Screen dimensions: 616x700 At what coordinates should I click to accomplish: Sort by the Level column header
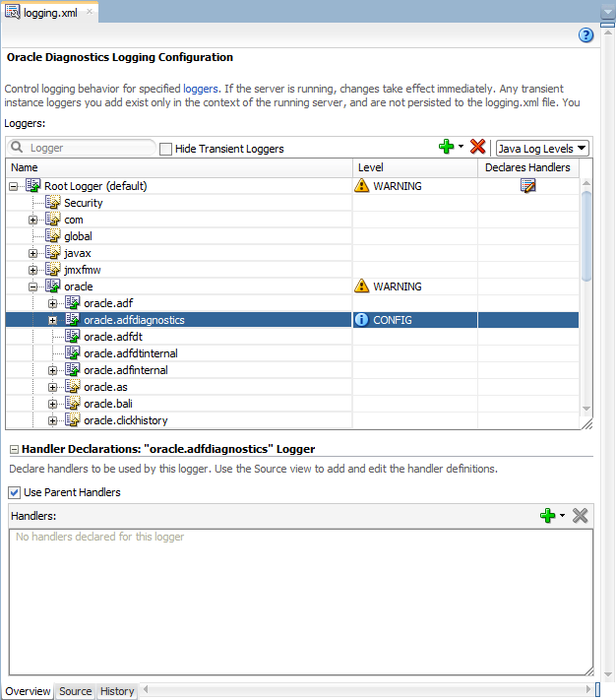pyautogui.click(x=415, y=167)
